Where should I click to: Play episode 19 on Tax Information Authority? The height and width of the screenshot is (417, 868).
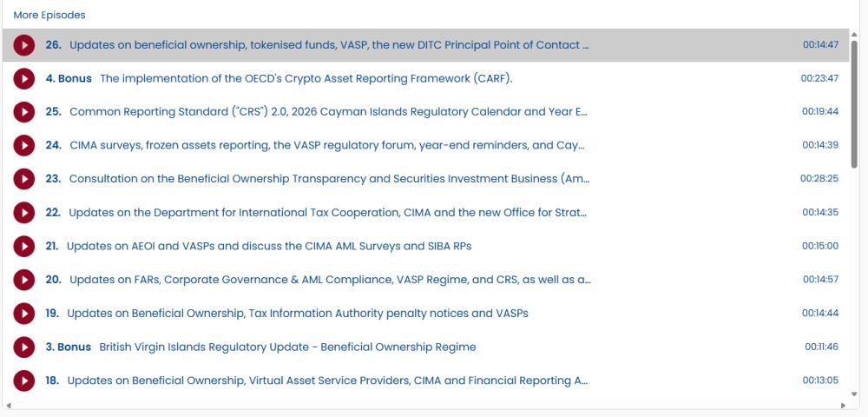(24, 314)
